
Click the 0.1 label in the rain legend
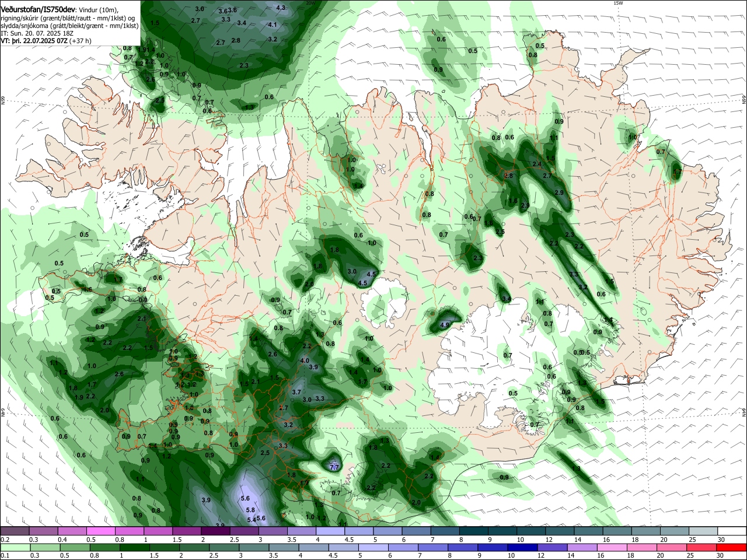[4, 555]
